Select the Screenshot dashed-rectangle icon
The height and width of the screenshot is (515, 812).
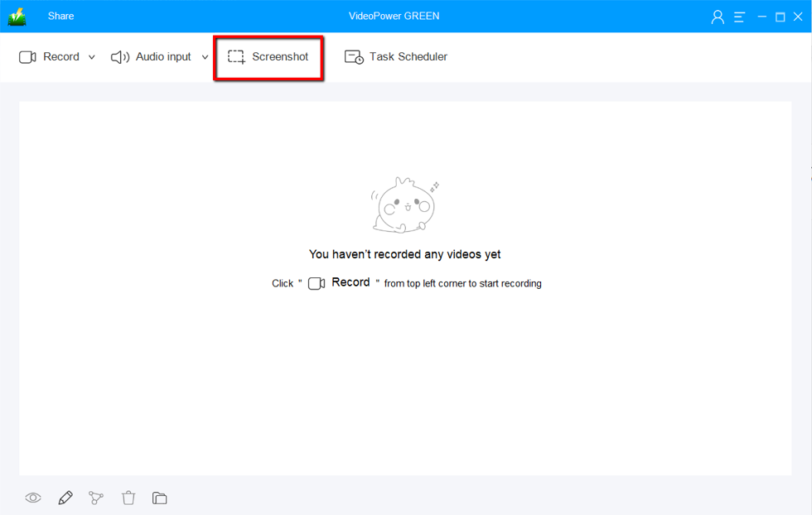click(237, 57)
